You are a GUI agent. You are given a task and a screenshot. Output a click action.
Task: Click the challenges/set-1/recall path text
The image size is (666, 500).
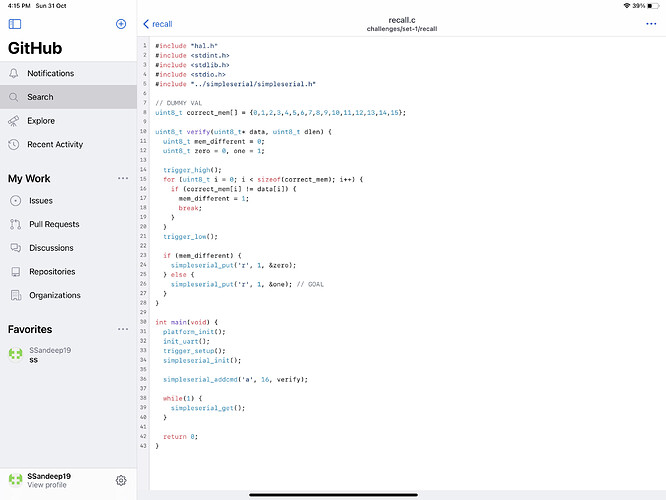pyautogui.click(x=402, y=29)
